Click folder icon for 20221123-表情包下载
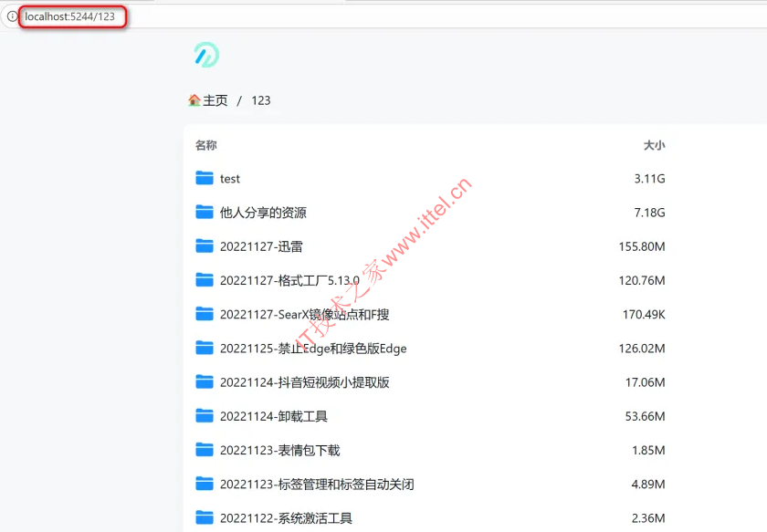 tap(205, 450)
